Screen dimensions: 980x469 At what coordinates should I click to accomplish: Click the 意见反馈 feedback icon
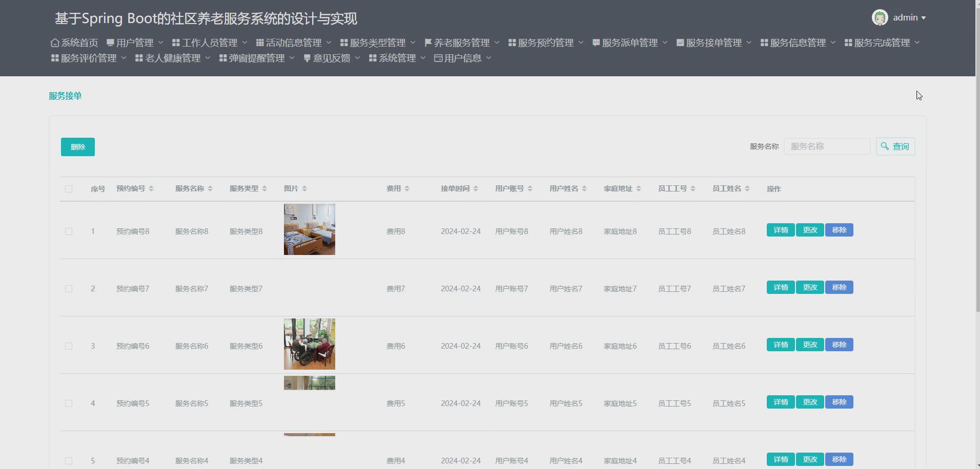coord(308,58)
